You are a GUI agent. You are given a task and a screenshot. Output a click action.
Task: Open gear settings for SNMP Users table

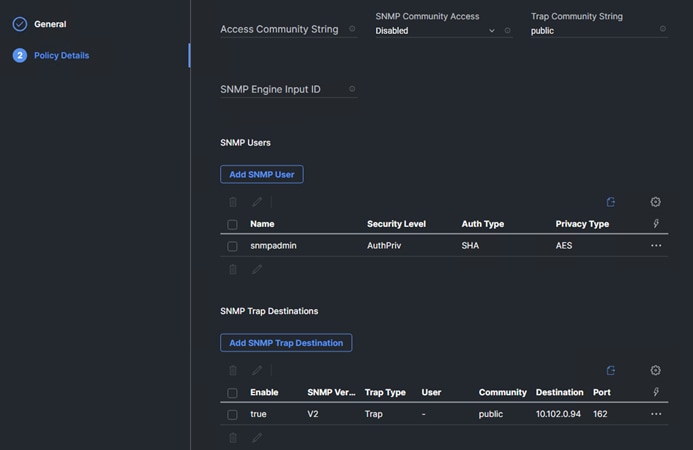pos(655,202)
